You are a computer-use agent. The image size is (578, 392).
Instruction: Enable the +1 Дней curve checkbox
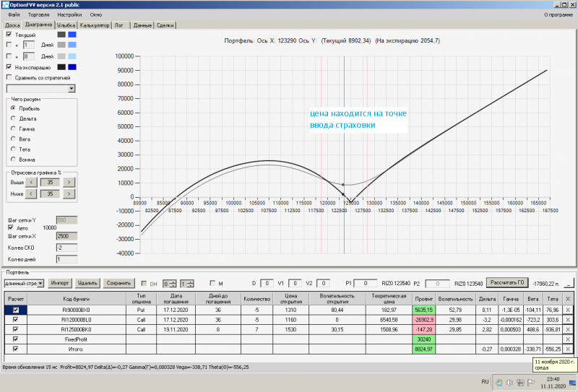coord(9,45)
